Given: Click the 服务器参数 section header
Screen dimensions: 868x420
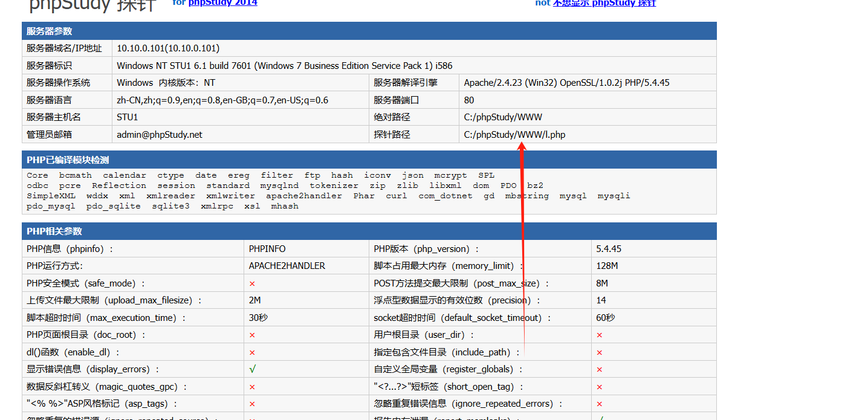Looking at the screenshot, I should point(50,31).
